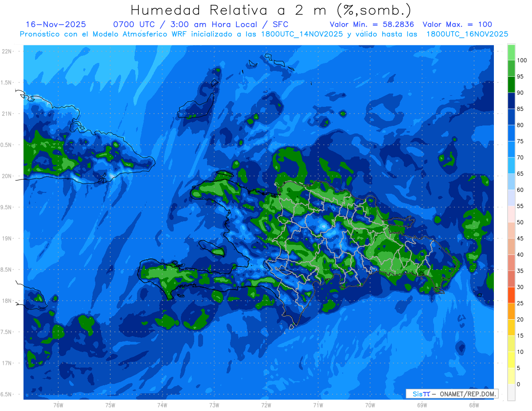Click the '72W' longitude label
Viewport: 532px width, 411px height.
[266, 405]
